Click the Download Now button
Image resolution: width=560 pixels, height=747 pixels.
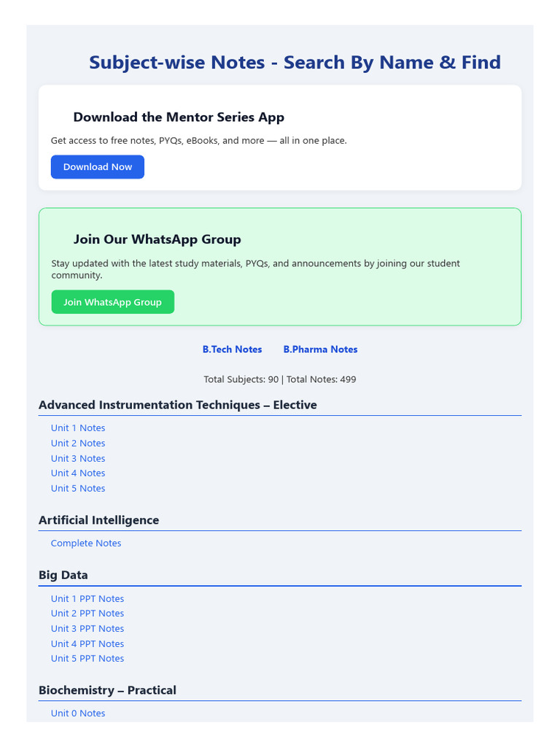(x=98, y=167)
